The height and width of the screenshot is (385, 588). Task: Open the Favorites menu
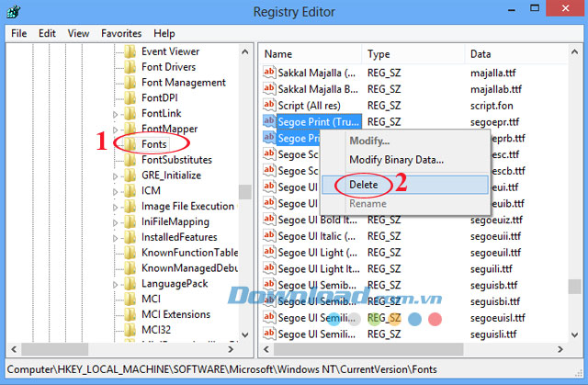pos(121,33)
